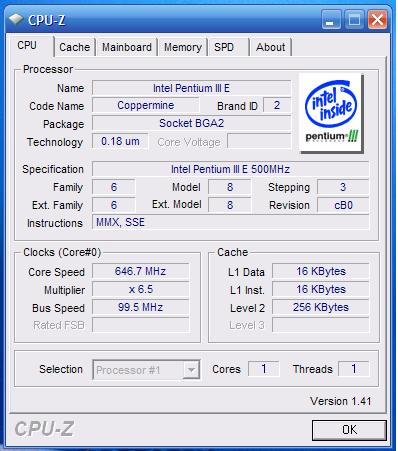Click Specification 'Intel Pentium III E 500MHz'
This screenshot has height=451, width=398.
(x=230, y=169)
